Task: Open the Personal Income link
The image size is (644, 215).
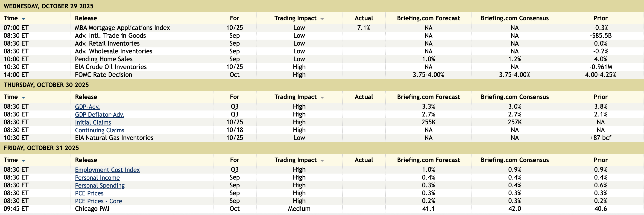Action: coord(97,177)
